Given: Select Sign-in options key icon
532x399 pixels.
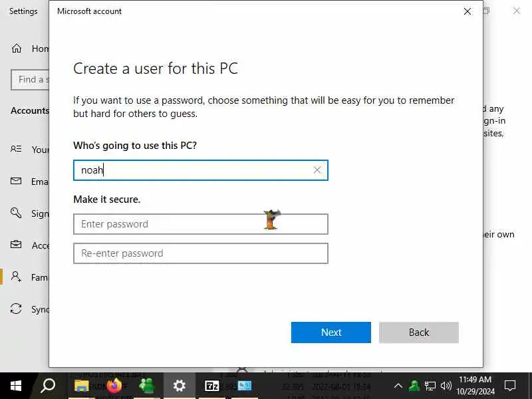Looking at the screenshot, I should (16, 213).
